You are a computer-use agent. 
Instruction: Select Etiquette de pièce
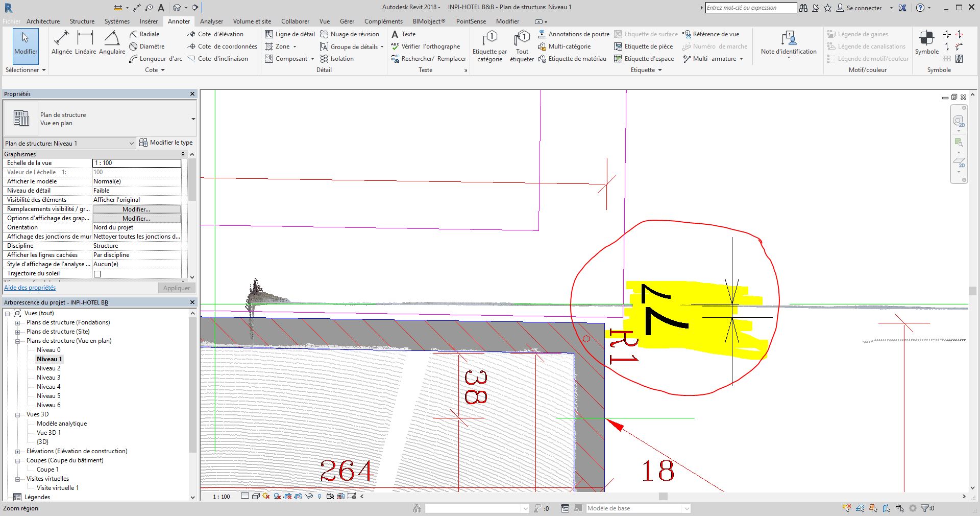coord(643,46)
